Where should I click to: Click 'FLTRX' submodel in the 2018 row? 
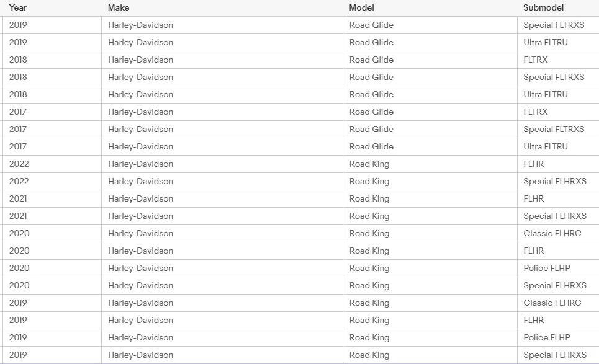tap(535, 60)
